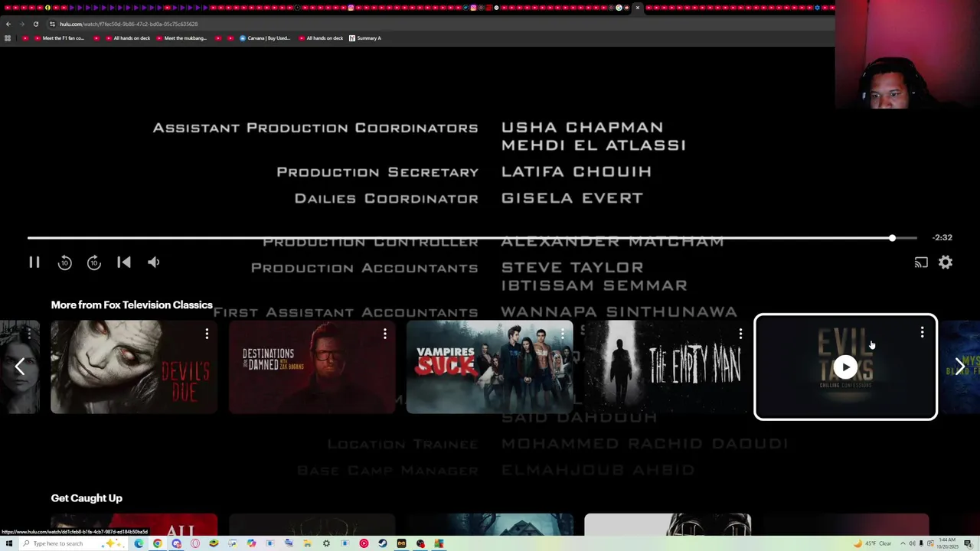Open The Empty Man thumbnail

(x=667, y=367)
